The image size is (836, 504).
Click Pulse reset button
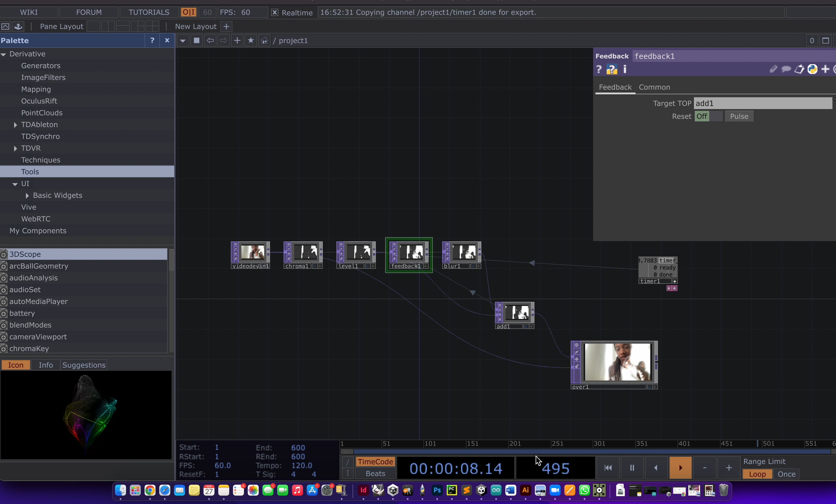click(x=739, y=116)
